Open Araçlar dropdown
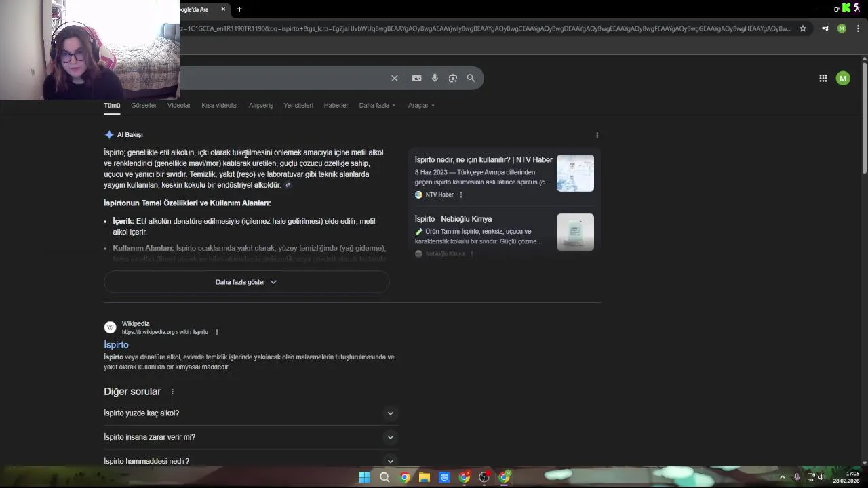Viewport: 868px width, 488px height. [x=421, y=106]
